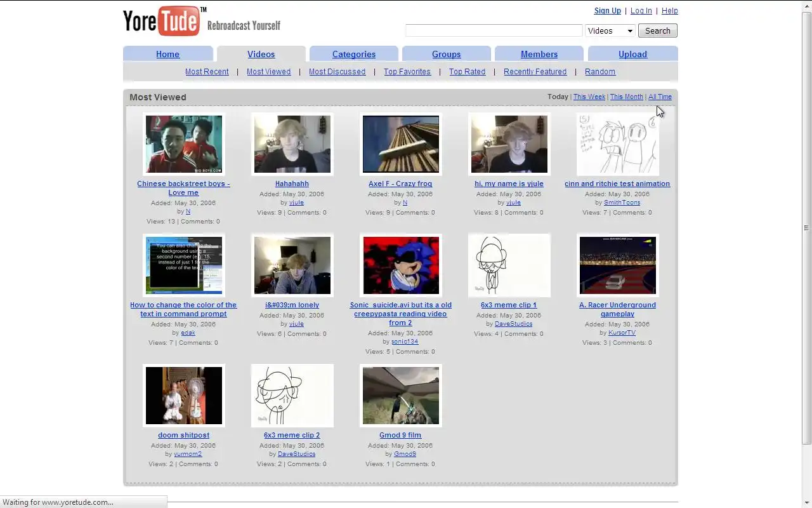The image size is (812, 508).
Task: Open uploader yurmom2 profile
Action: (188, 454)
